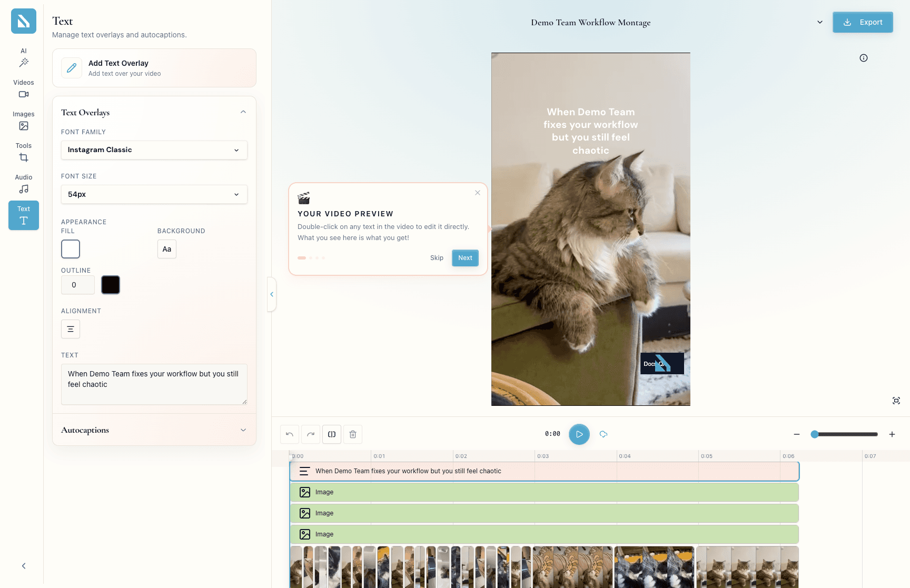Image resolution: width=910 pixels, height=588 pixels.
Task: Collapse the Text Overlays section
Action: click(x=243, y=112)
